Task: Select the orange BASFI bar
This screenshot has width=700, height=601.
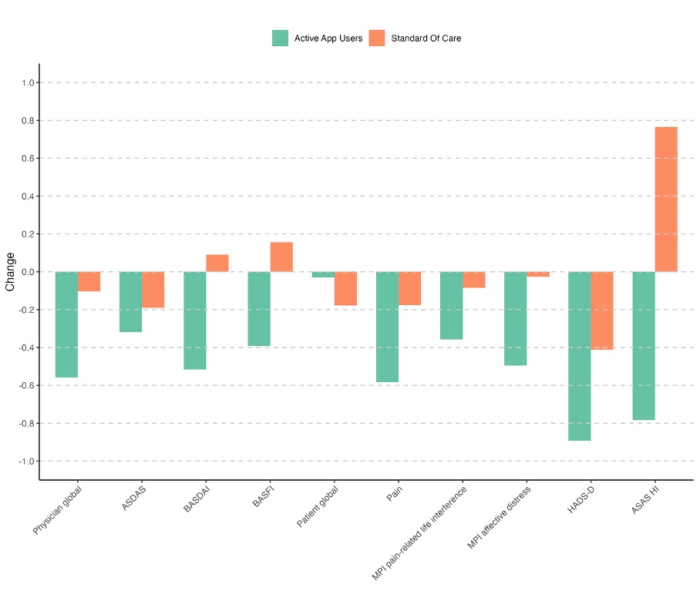Action: [x=281, y=257]
